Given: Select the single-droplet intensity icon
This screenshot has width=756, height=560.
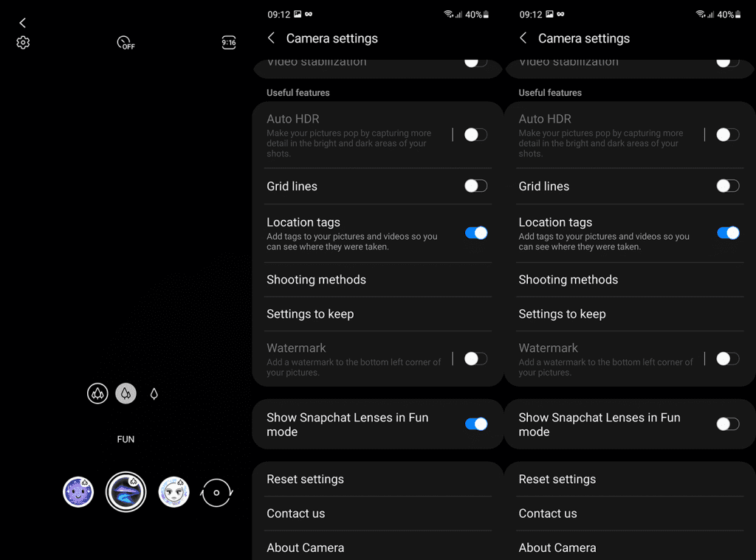Looking at the screenshot, I should (154, 394).
